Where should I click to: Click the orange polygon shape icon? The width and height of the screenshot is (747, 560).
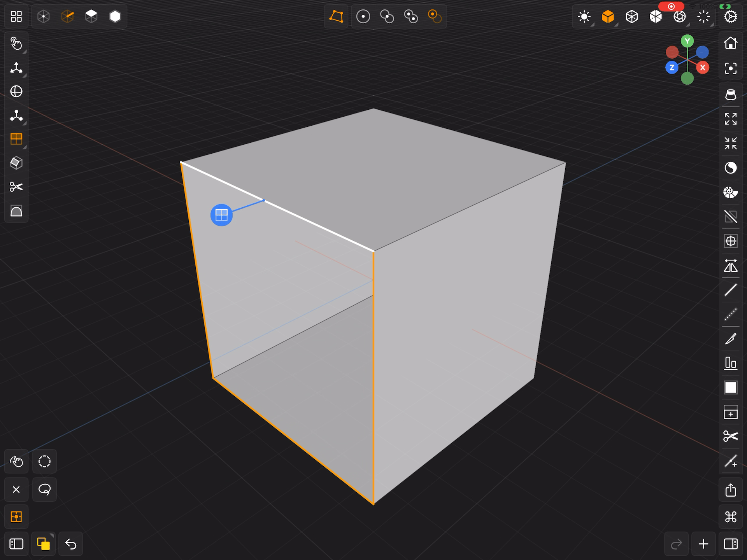(x=336, y=16)
